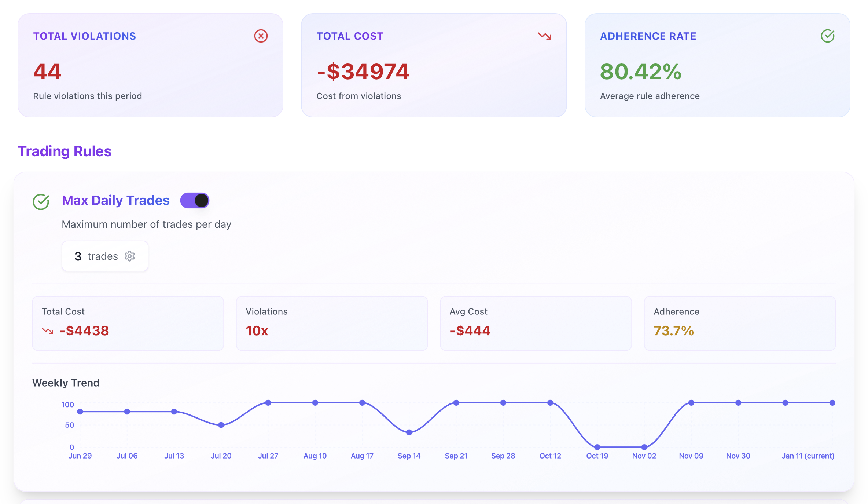
Task: Click the green check icon beside Max Daily Trades
Action: (41, 201)
